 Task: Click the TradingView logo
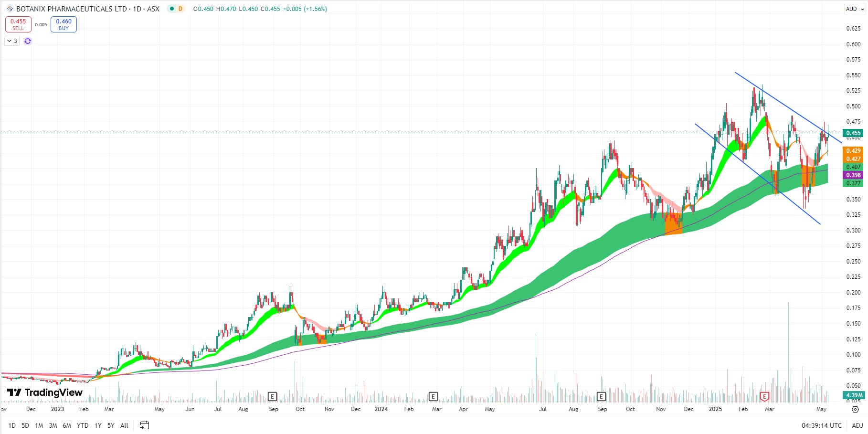pos(45,392)
